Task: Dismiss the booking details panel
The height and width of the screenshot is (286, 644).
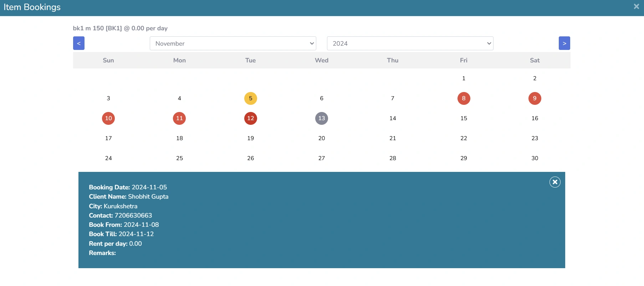Action: 555,182
